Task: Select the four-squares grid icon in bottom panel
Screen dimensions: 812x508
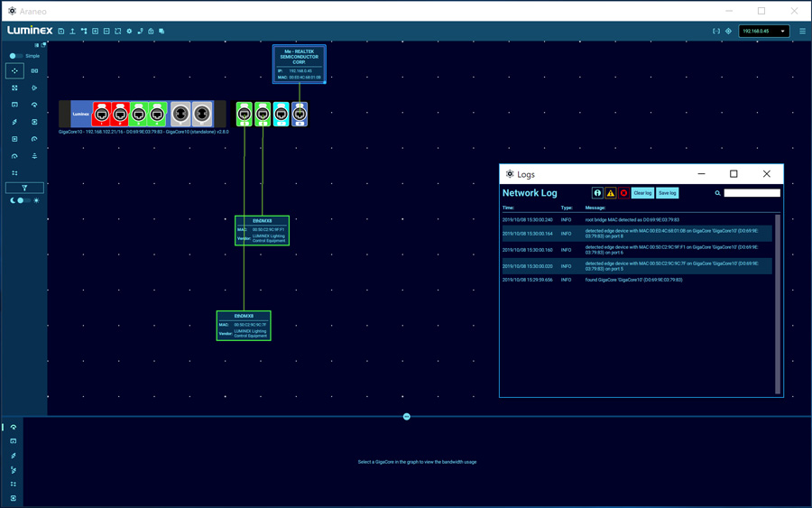Action: click(14, 485)
